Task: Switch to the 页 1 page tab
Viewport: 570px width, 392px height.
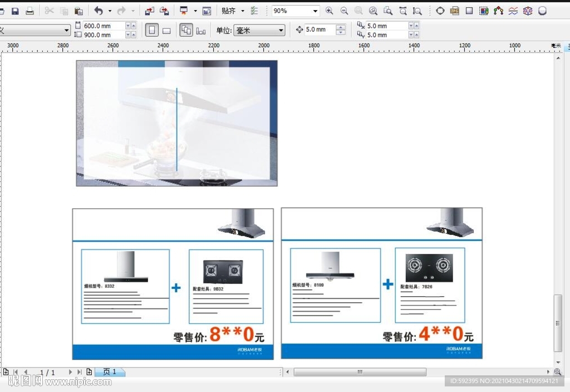Action: tap(110, 372)
